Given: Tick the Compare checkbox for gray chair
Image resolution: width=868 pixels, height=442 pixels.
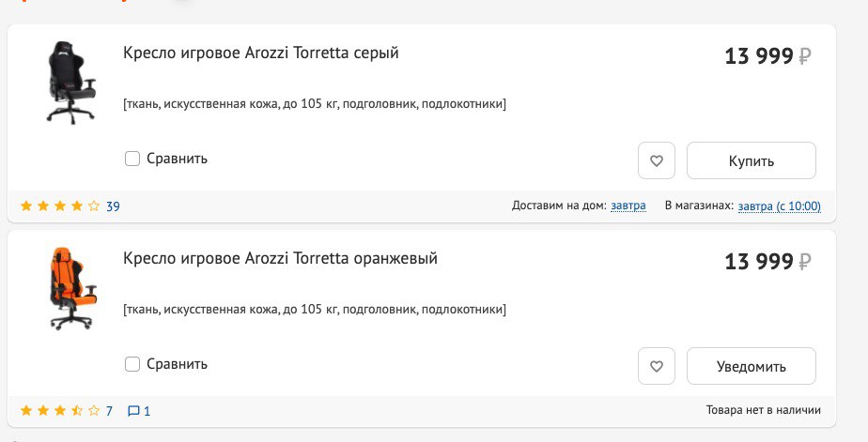Looking at the screenshot, I should pos(132,159).
